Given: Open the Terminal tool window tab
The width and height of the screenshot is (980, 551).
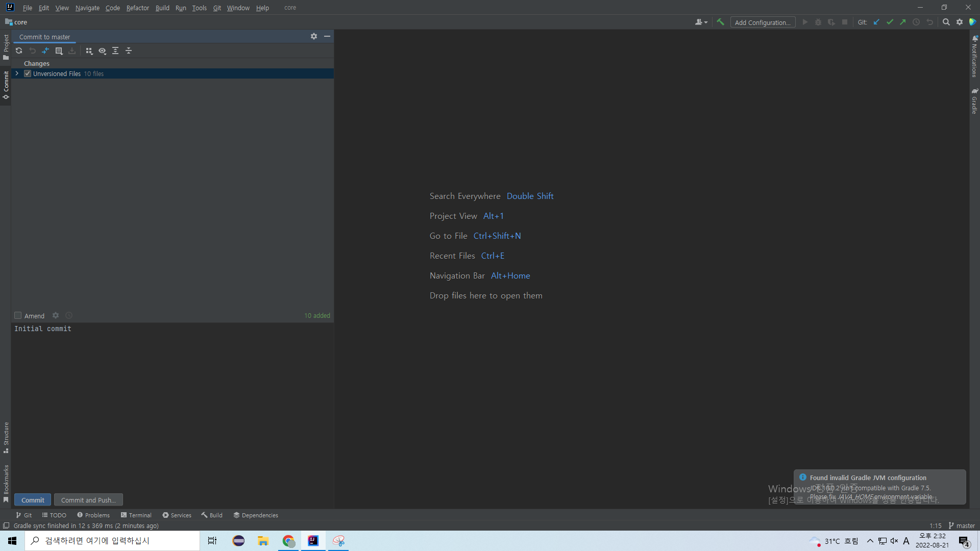Looking at the screenshot, I should pyautogui.click(x=136, y=515).
